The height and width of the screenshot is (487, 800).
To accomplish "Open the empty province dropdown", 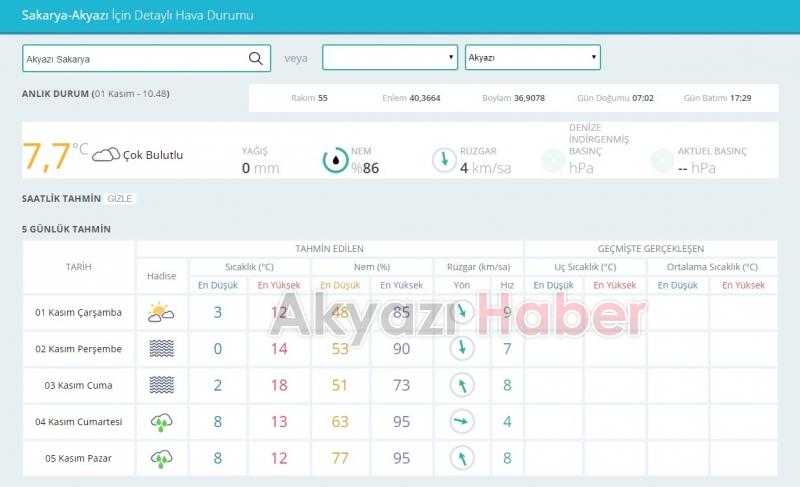I will pyautogui.click(x=390, y=57).
